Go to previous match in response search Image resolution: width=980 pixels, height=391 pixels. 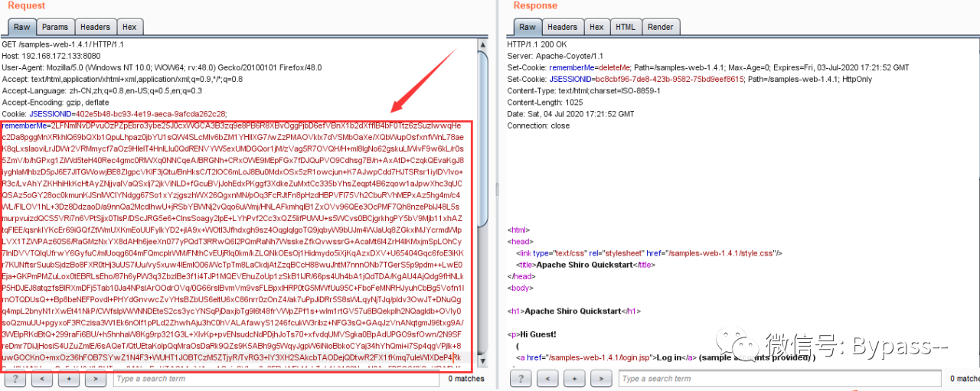pyautogui.click(x=548, y=378)
